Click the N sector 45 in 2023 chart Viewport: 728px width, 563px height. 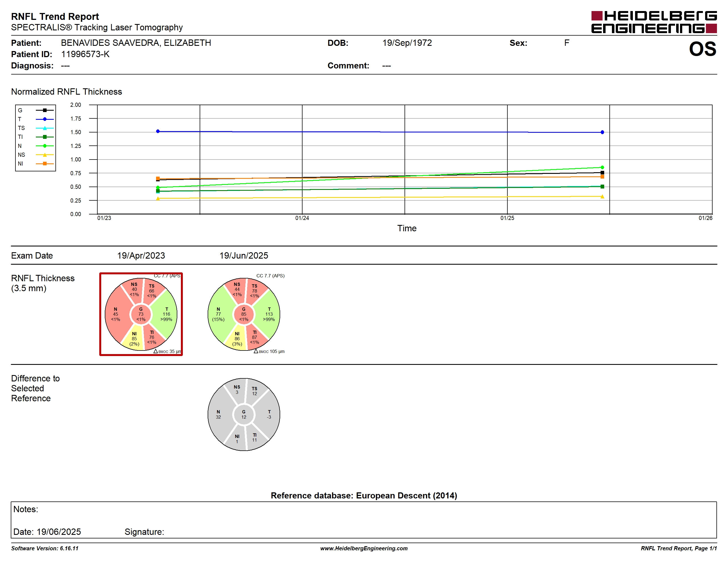115,314
